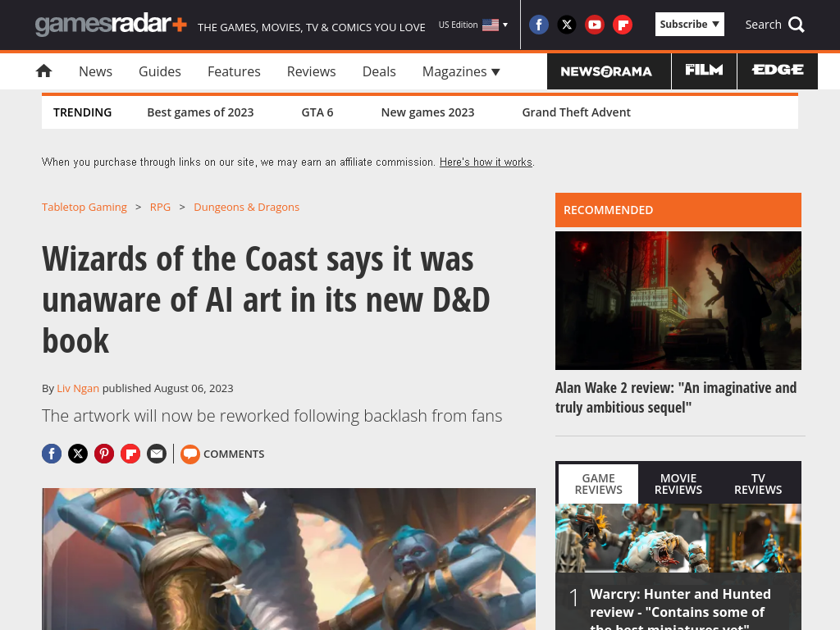Open the Warcry miniatures review thumbnail
840x630 pixels.
tap(678, 538)
